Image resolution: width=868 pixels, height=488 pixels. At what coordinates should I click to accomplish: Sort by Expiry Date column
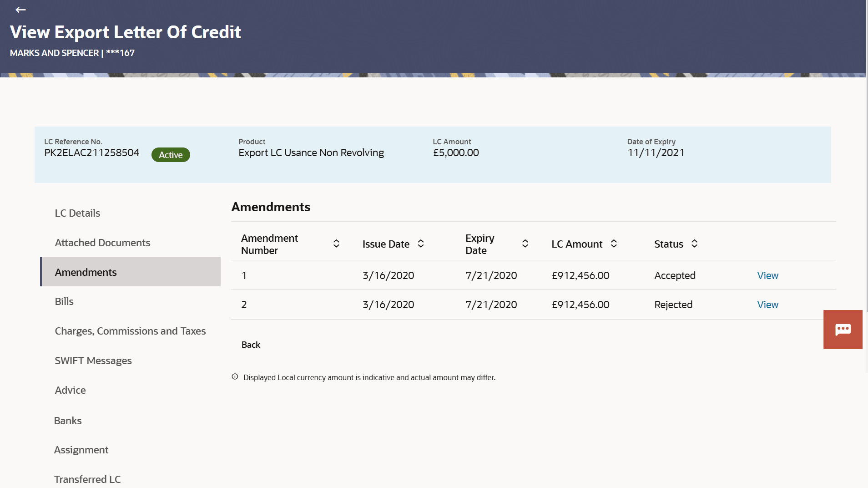coord(525,244)
